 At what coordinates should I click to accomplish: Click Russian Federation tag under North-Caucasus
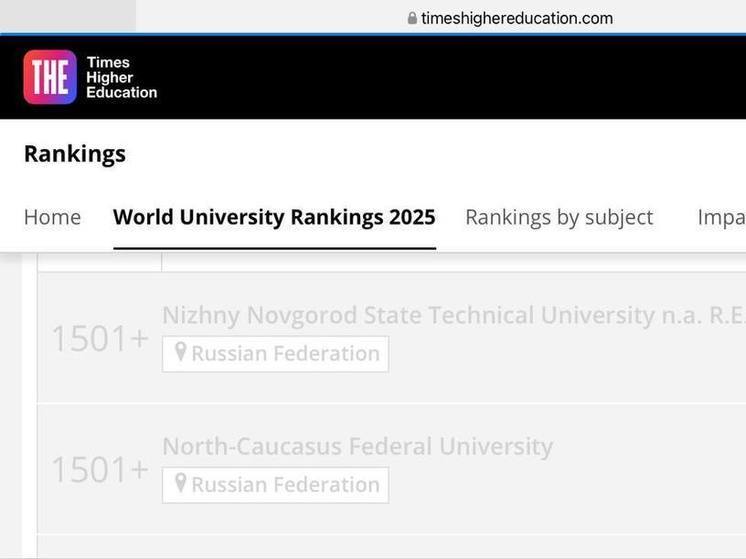(275, 485)
